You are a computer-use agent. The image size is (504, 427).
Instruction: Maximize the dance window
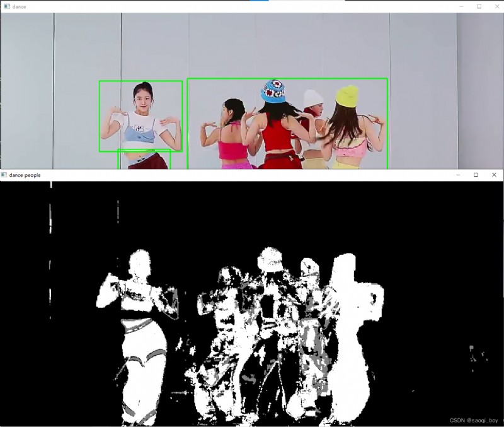479,6
